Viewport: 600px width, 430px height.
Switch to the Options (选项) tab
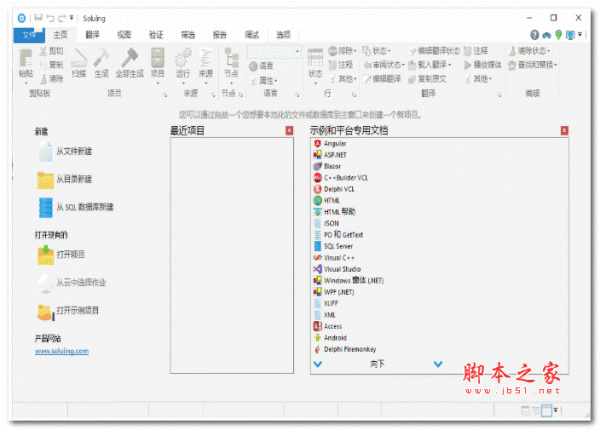[284, 35]
